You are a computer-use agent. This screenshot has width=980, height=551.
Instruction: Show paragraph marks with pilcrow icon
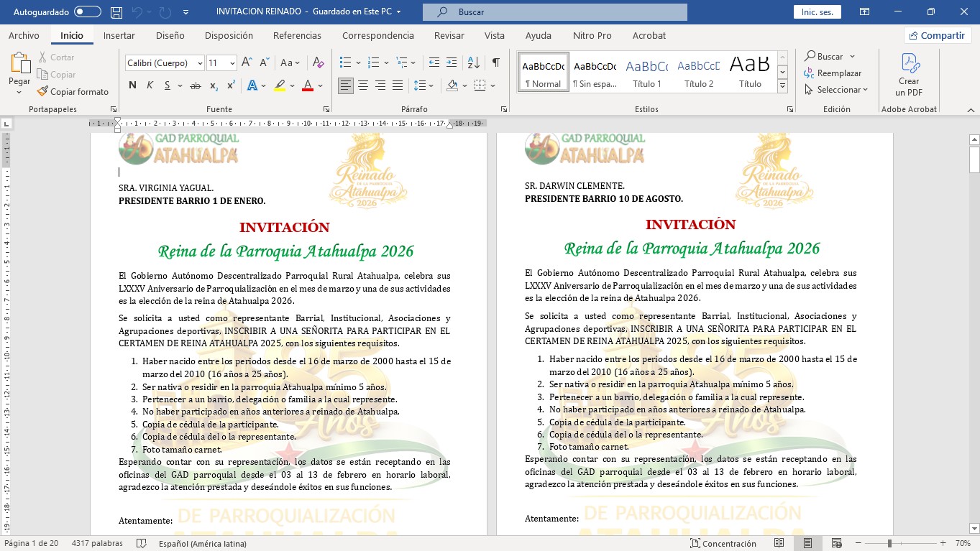click(x=495, y=63)
